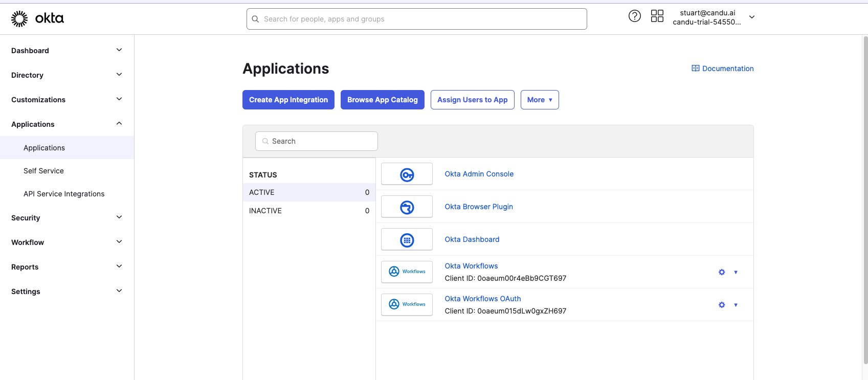
Task: Click Client ID 0oaeum00r4eBb9CGT697 text
Action: (505, 278)
